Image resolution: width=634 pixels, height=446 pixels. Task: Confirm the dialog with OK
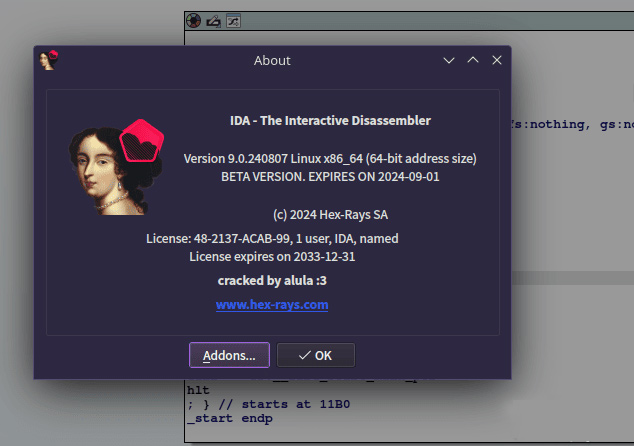[x=315, y=355]
